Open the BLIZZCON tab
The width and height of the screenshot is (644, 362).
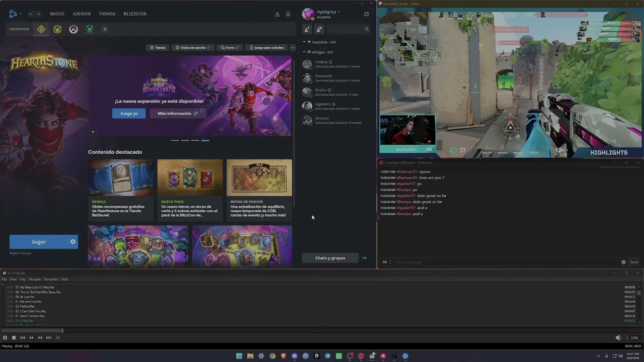point(135,14)
